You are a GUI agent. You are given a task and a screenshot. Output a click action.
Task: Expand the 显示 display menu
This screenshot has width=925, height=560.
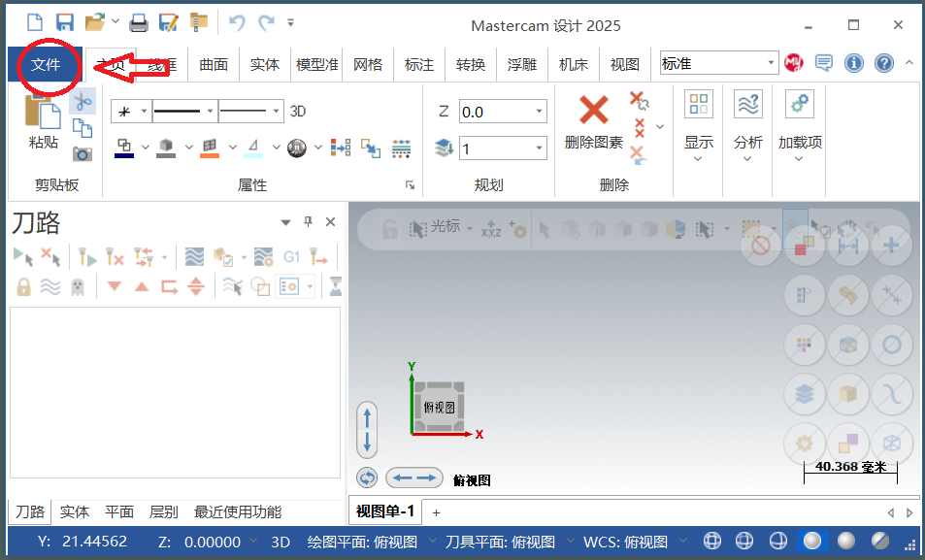(x=699, y=127)
